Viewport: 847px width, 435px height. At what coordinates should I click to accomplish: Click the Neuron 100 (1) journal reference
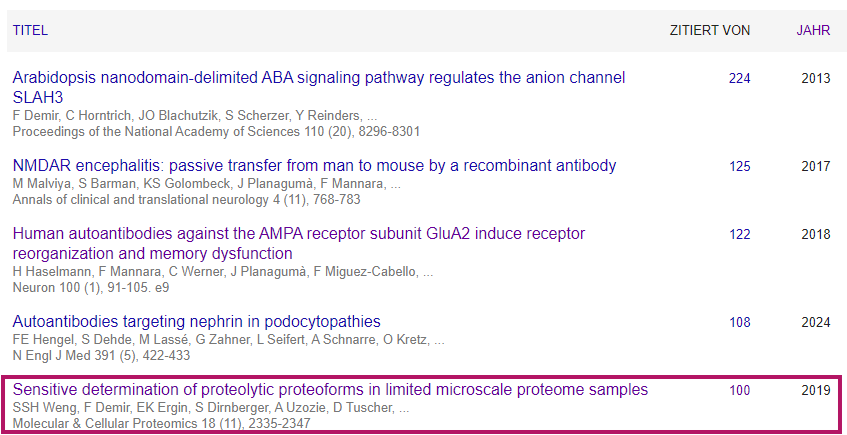[x=91, y=287]
